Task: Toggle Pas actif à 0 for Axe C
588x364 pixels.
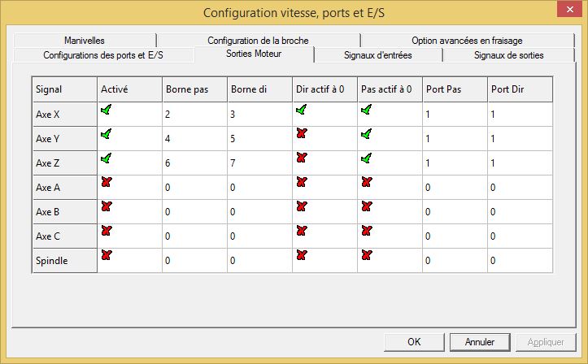Action: tap(367, 231)
